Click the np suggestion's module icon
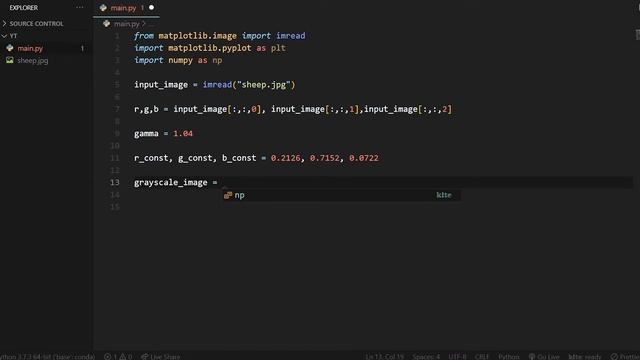Image resolution: width=640 pixels, height=360 pixels. pos(228,195)
